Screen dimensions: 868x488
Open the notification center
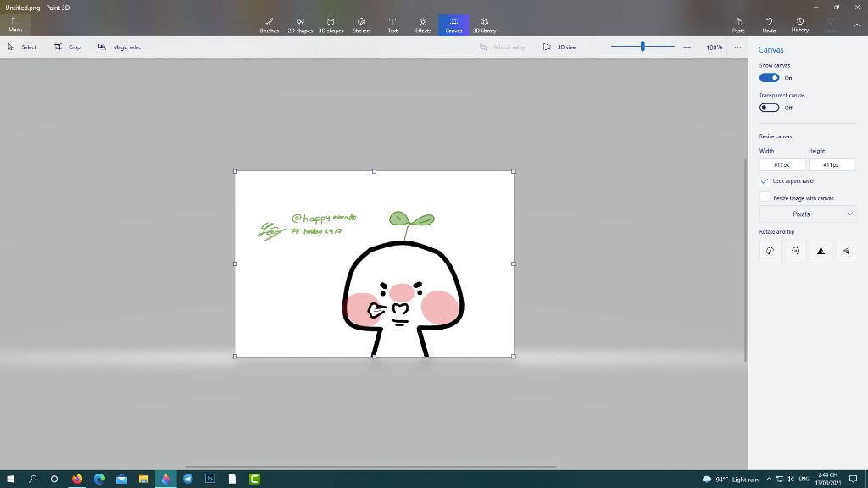[853, 480]
